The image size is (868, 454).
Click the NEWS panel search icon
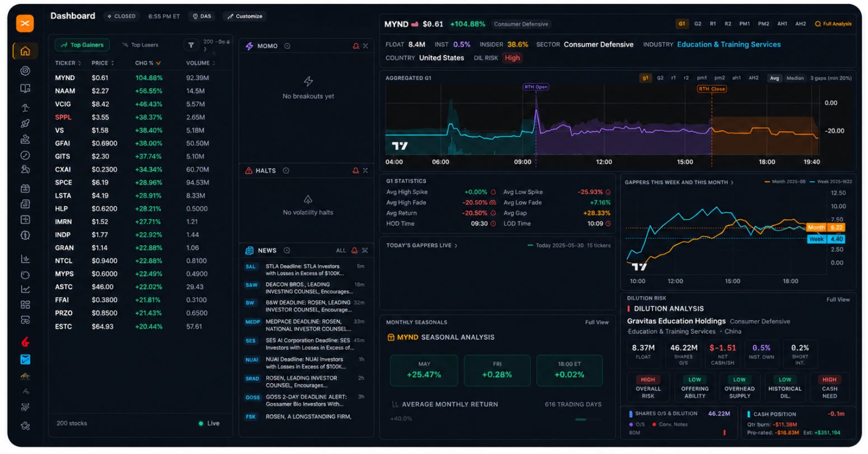[x=287, y=251]
